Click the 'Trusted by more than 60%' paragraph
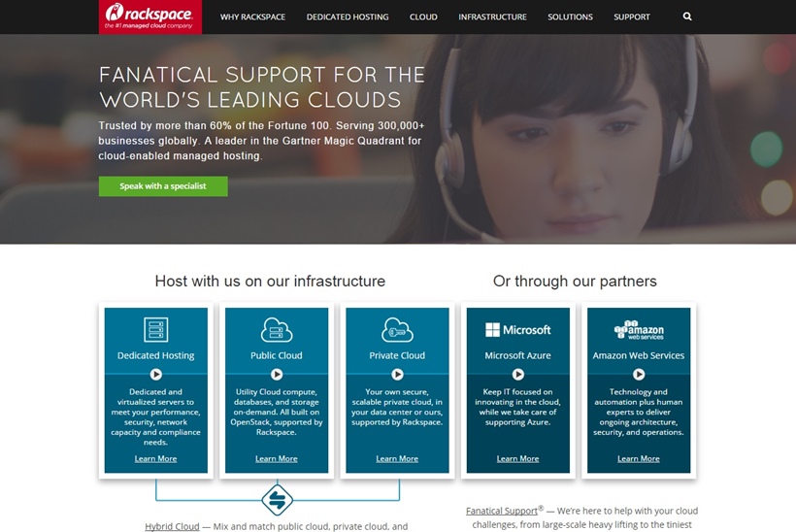This screenshot has width=796, height=532. coord(261,141)
